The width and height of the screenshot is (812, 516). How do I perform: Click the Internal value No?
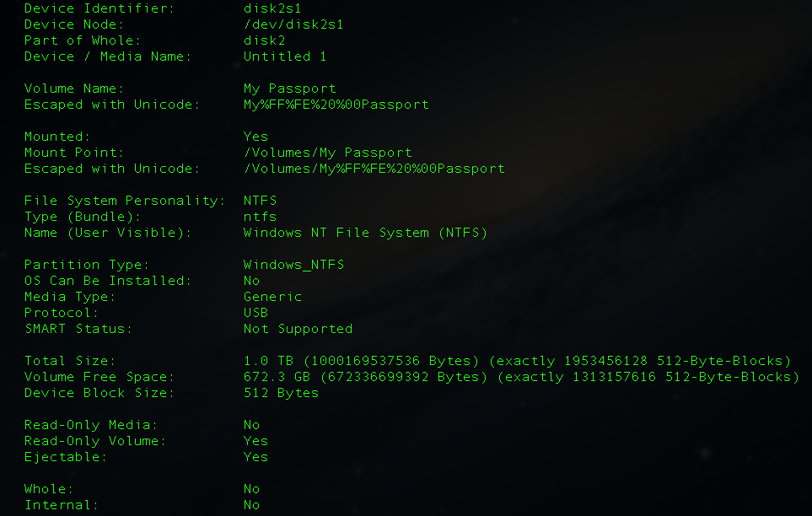[251, 505]
